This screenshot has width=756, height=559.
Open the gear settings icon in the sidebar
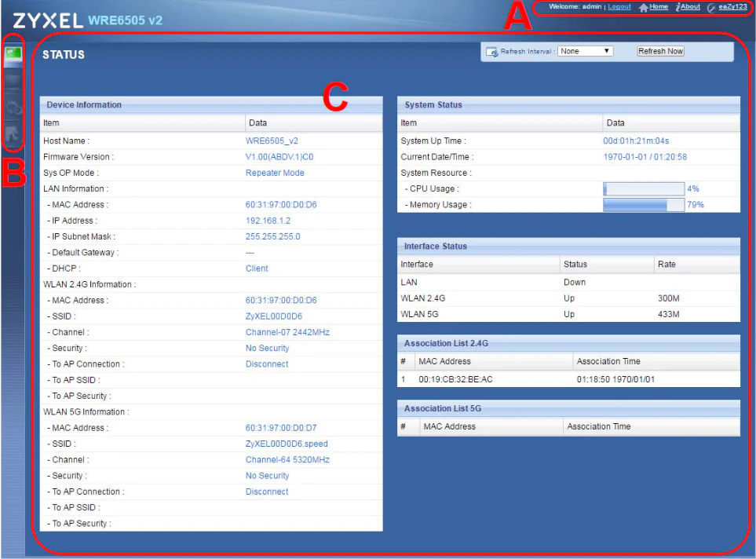pyautogui.click(x=13, y=109)
